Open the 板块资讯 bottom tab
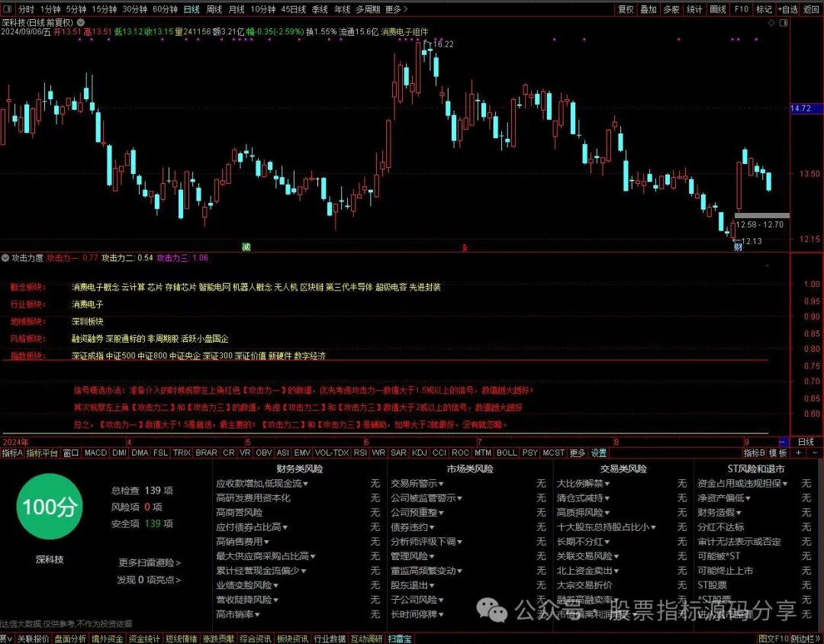 293,639
